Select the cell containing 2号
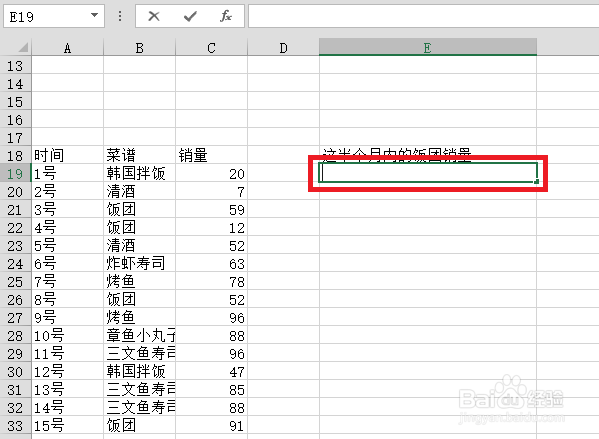Image resolution: width=599 pixels, height=439 pixels. point(67,191)
